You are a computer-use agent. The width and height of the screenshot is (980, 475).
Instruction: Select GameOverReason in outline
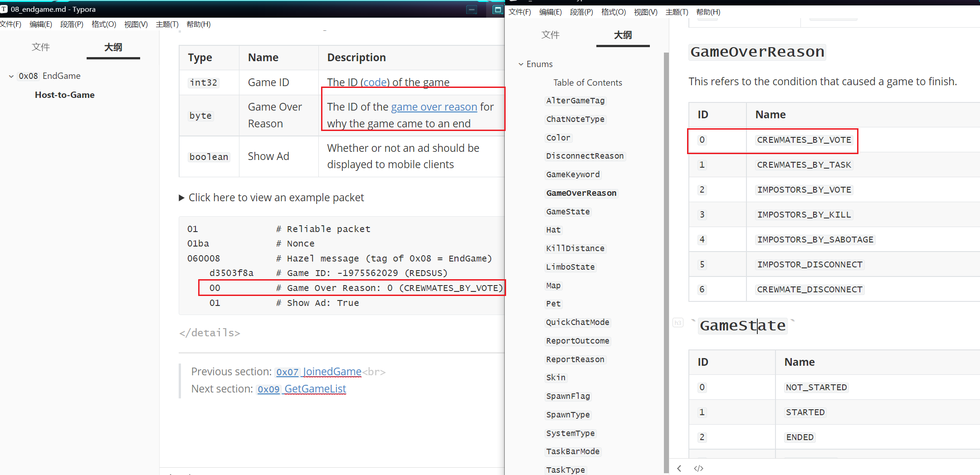pyautogui.click(x=581, y=193)
